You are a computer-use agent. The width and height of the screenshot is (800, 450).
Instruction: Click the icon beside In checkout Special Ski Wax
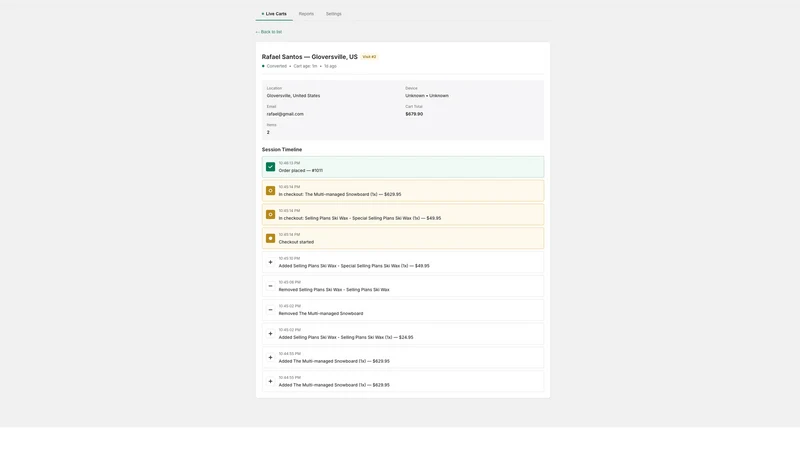[x=270, y=214]
